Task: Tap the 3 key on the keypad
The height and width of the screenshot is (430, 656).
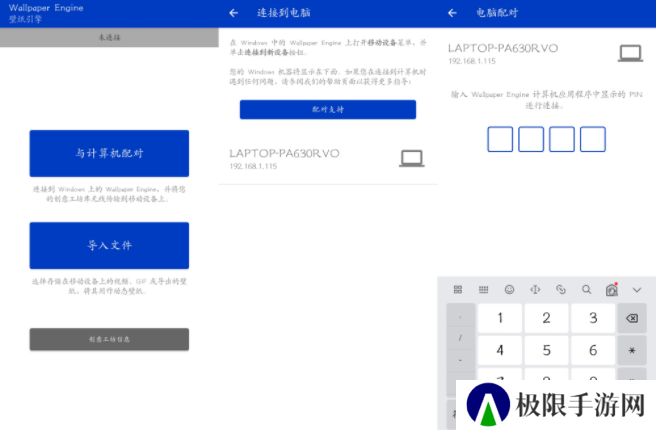Action: pos(593,318)
